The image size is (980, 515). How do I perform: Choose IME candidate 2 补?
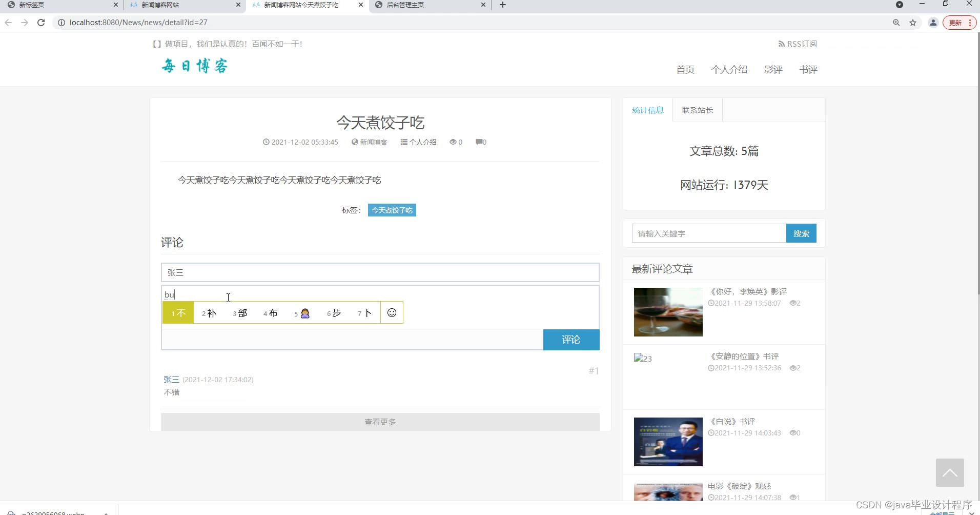pos(209,313)
